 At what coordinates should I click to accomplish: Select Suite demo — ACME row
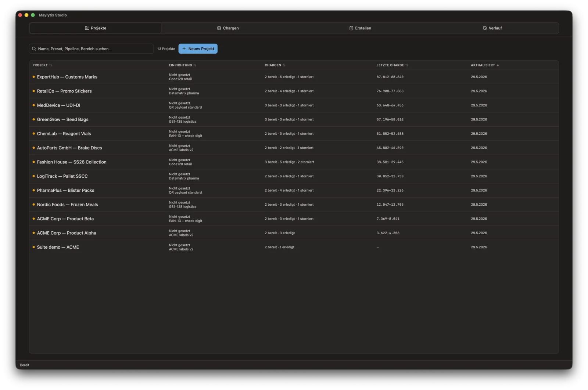coord(294,247)
